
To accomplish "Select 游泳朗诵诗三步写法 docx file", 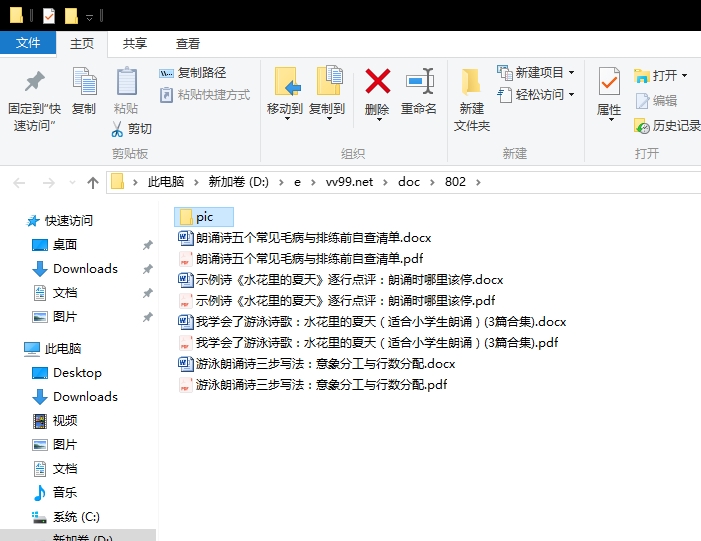I will tap(317, 364).
